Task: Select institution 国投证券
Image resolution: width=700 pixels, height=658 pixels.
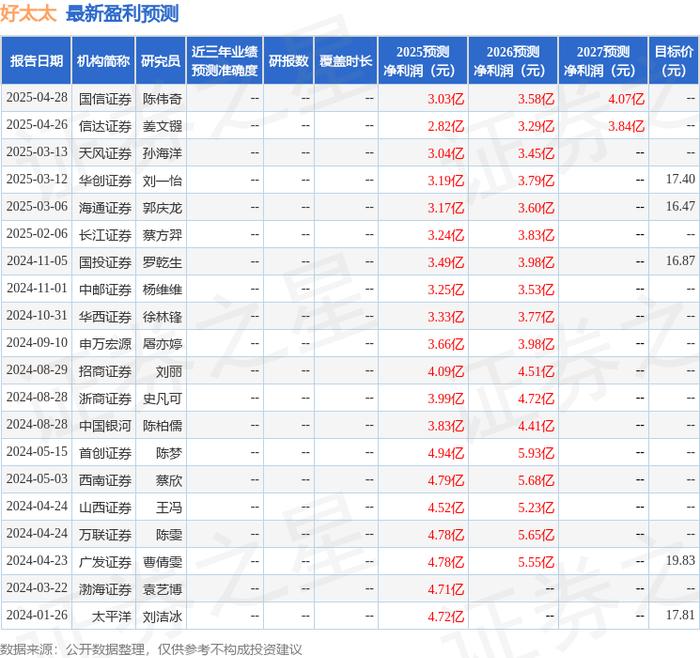Action: 105,262
